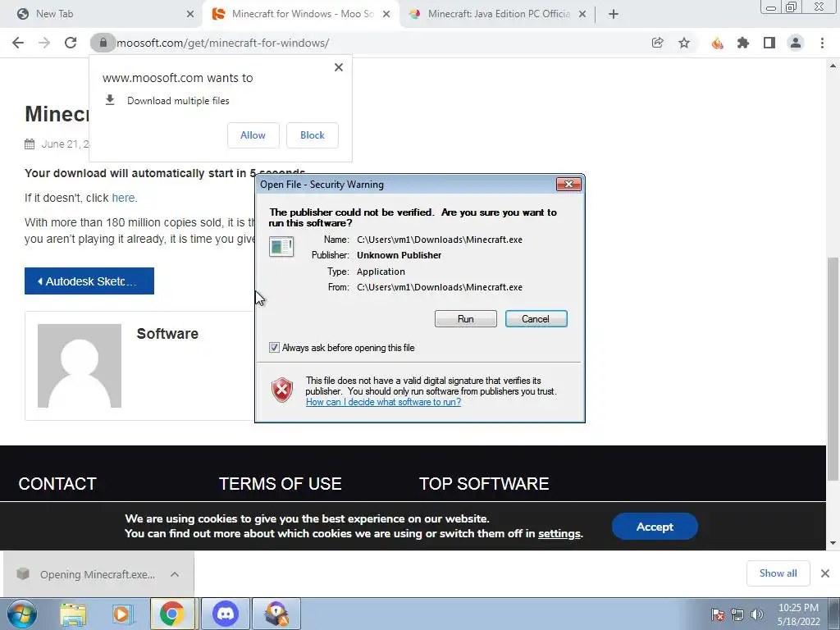The height and width of the screenshot is (630, 840).
Task: Open the flame extension icon
Action: click(717, 43)
